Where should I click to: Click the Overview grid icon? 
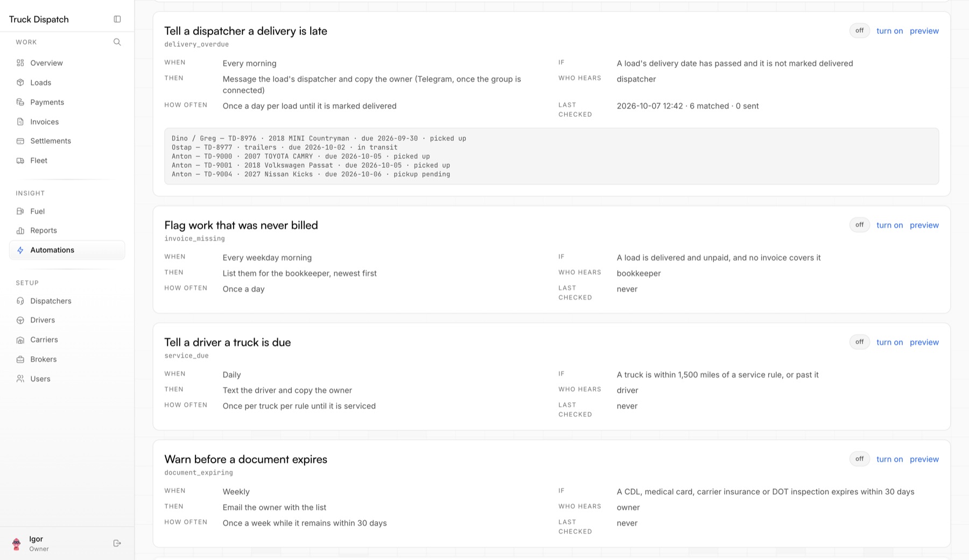coord(20,63)
